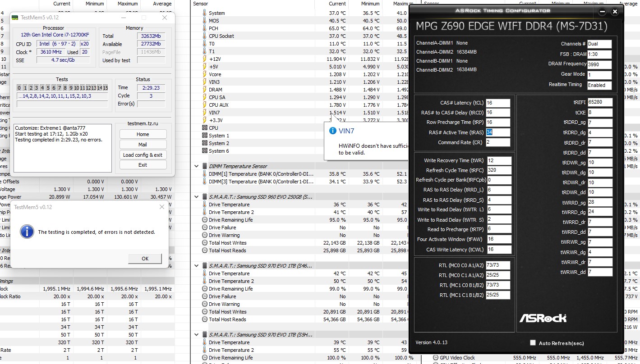Select the Row Precharge Time (tRP) field
The height and width of the screenshot is (364, 640).
(x=498, y=123)
